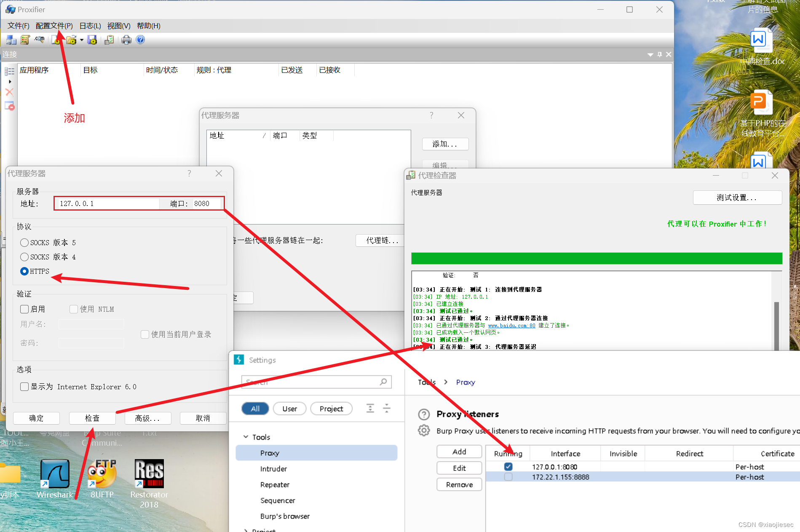Open the 视图(V) menu
Image resolution: width=800 pixels, height=532 pixels.
tap(119, 26)
